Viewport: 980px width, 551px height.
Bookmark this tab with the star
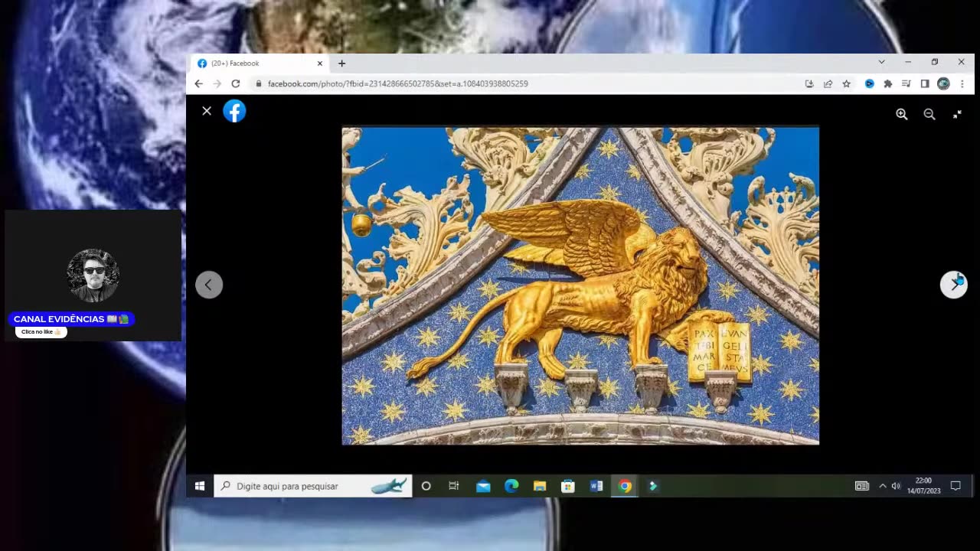pos(846,83)
